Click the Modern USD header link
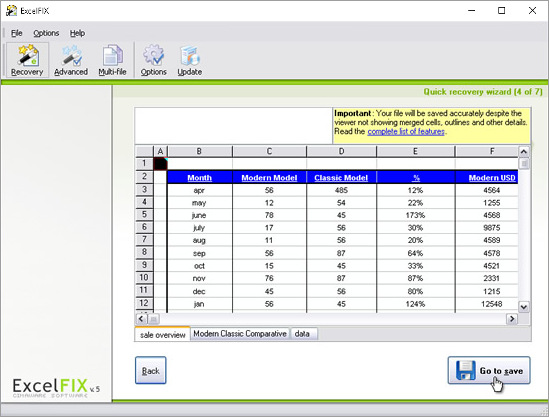 [492, 178]
